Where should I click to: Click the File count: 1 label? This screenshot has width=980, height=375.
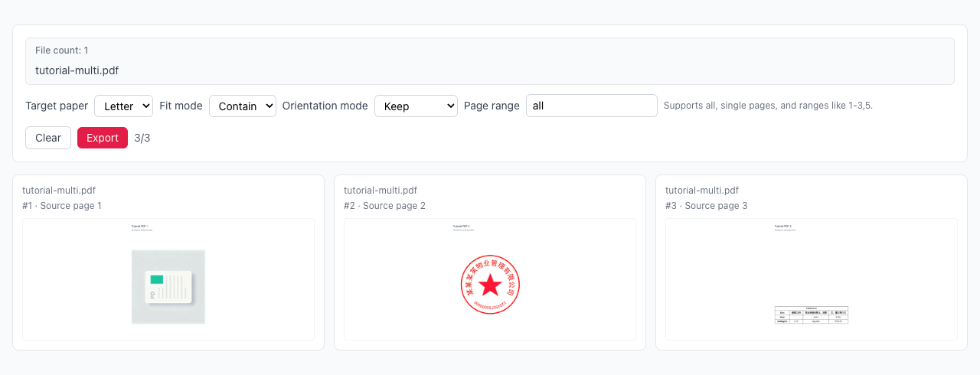(61, 51)
